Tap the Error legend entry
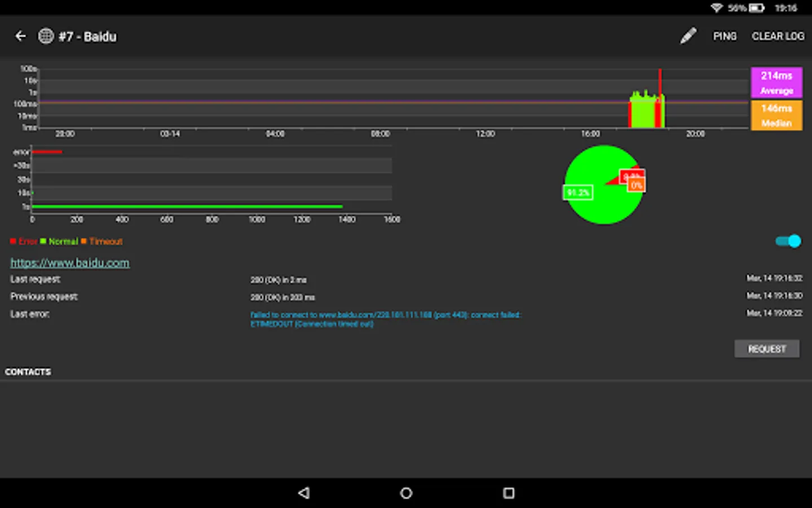Image resolution: width=812 pixels, height=508 pixels. point(24,241)
